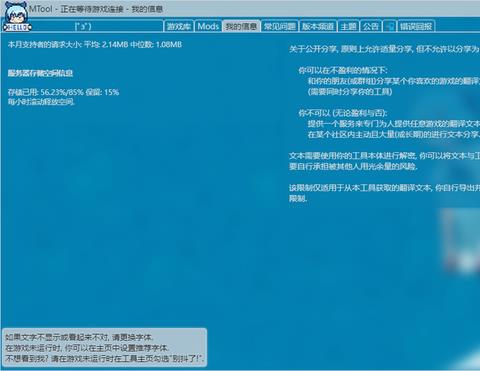
Task: Click the small icon tab beside 公告
Action: (389, 26)
